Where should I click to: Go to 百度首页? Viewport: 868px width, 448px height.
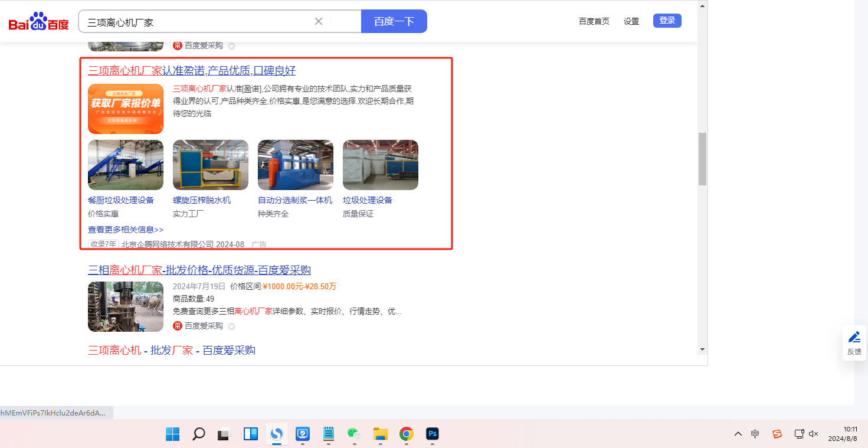pos(594,21)
